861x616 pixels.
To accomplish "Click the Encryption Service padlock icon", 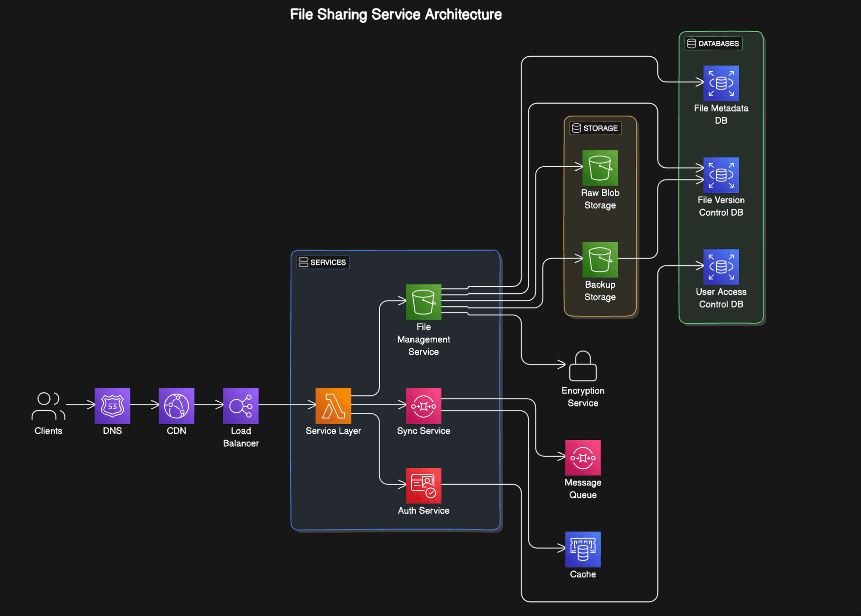I will 583,366.
